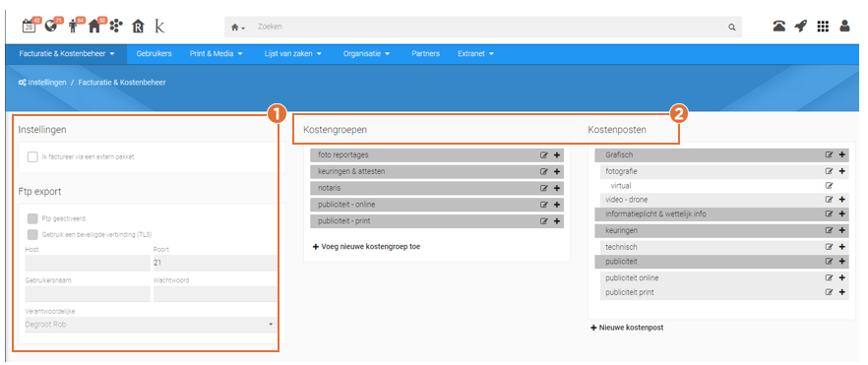Click the Wachtwoord input field
Viewport: 868px width, 365px height.
coord(215,293)
